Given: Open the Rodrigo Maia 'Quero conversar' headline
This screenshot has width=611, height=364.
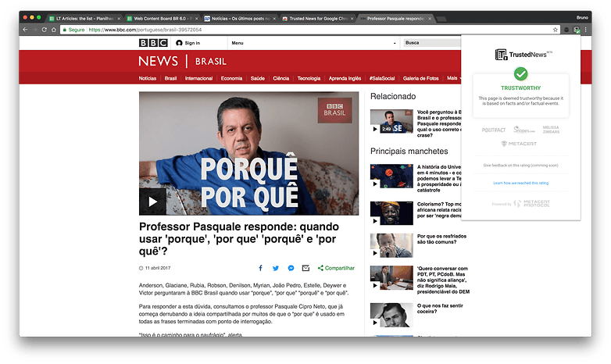Looking at the screenshot, I should coord(443,280).
